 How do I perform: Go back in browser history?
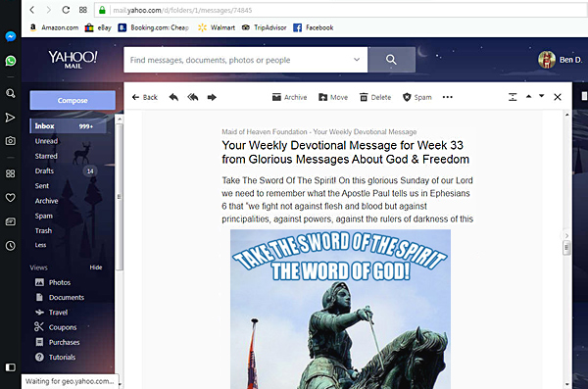[x=32, y=10]
